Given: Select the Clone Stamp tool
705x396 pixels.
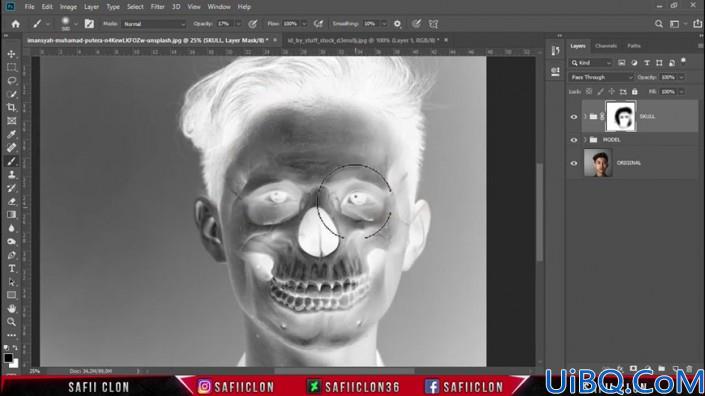Looking at the screenshot, I should 12,174.
